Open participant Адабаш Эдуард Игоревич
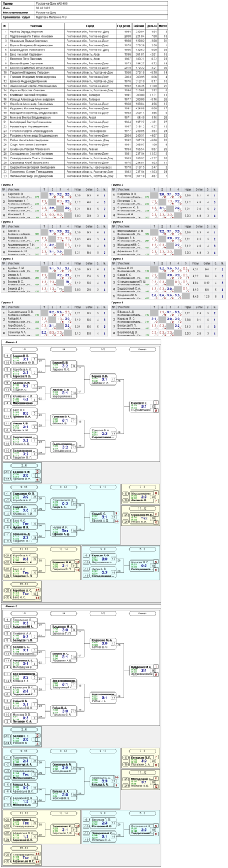The width and height of the screenshot is (228, 868). click(26, 31)
